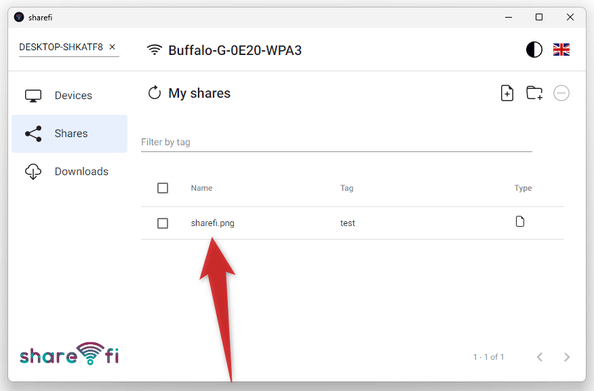Go to the next page of shares

[x=567, y=357]
